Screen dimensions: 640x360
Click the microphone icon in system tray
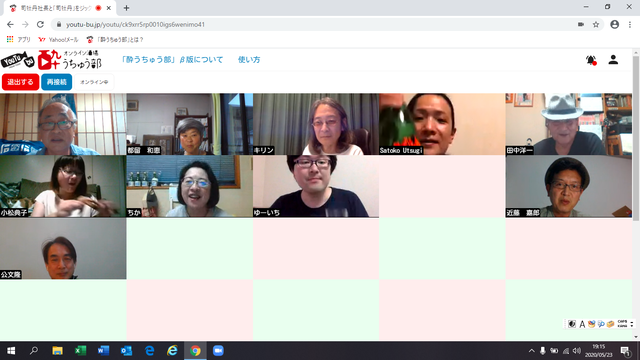pos(542,351)
